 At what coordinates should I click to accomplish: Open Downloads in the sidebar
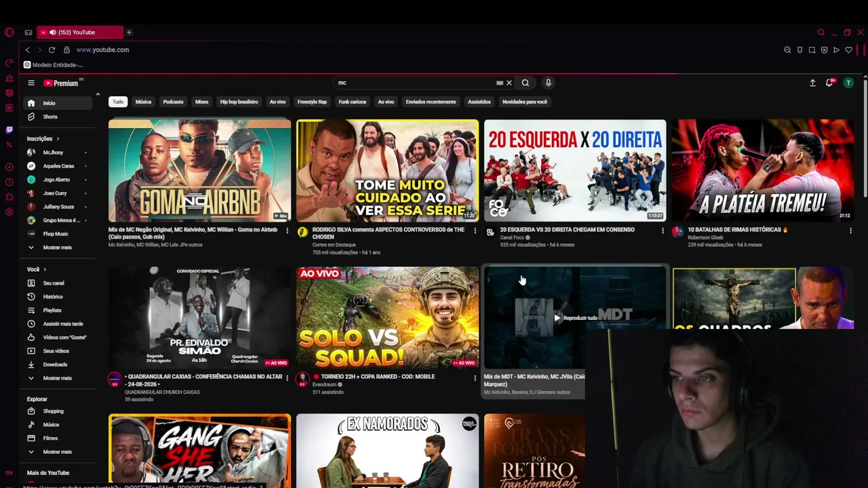[58, 365]
